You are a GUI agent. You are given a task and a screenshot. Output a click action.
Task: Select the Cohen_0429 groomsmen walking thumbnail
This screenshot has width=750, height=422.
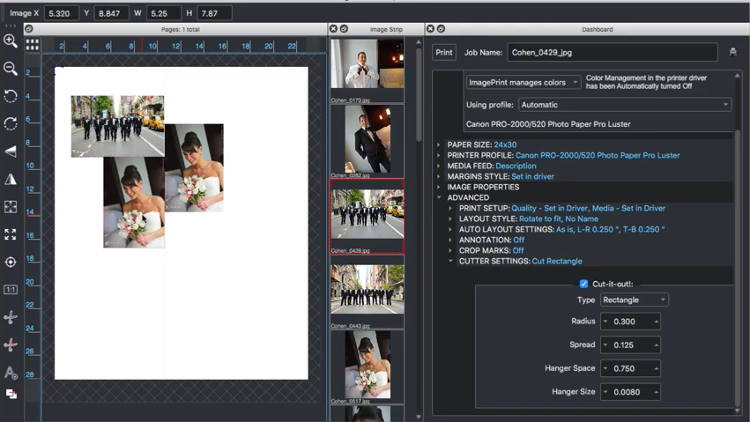click(x=367, y=214)
